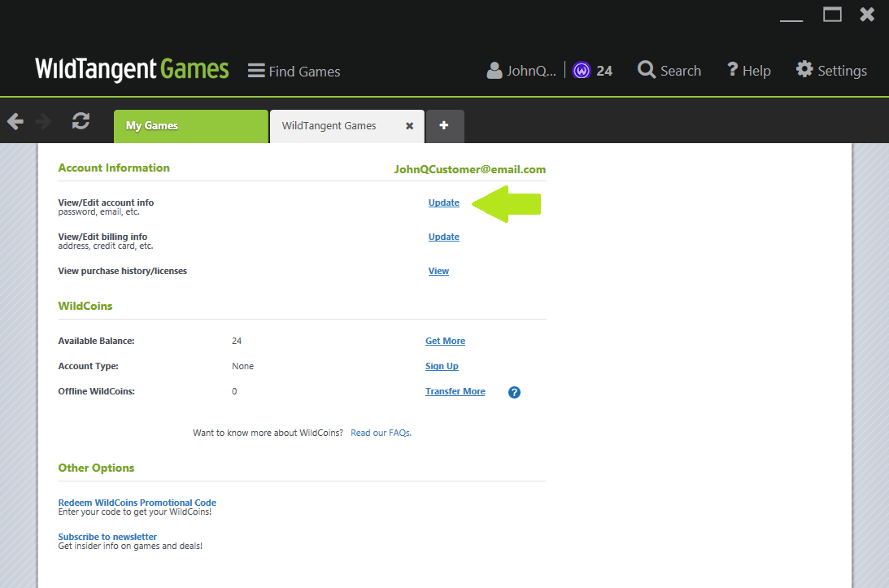Click the JohnQ user profile icon
The image size is (889, 588).
coord(495,70)
